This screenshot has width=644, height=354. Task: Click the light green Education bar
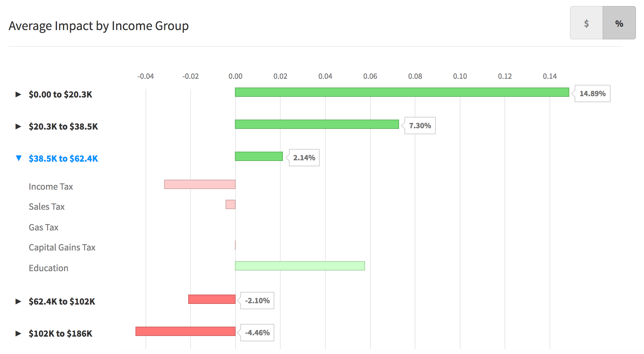click(x=300, y=266)
